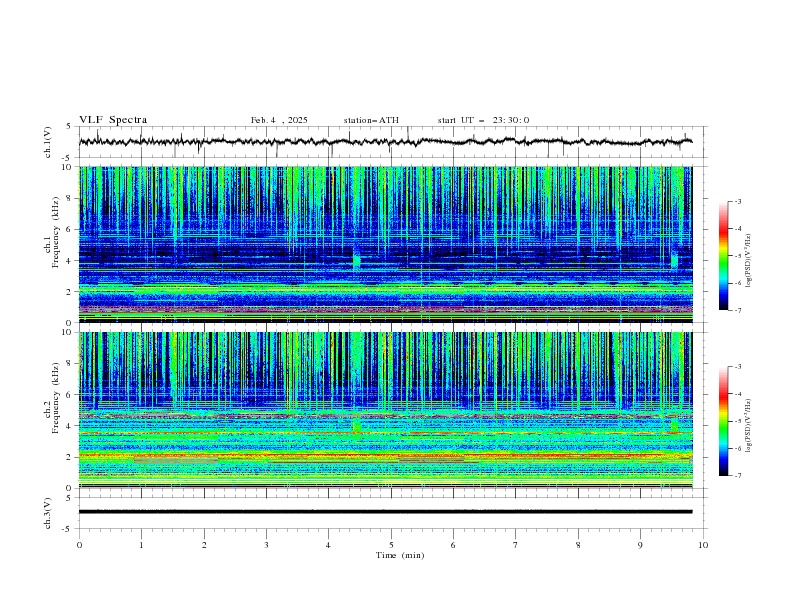Click the "2" kHz tick on ch.2 frequency axis
This screenshot has width=792, height=612.
pos(70,457)
